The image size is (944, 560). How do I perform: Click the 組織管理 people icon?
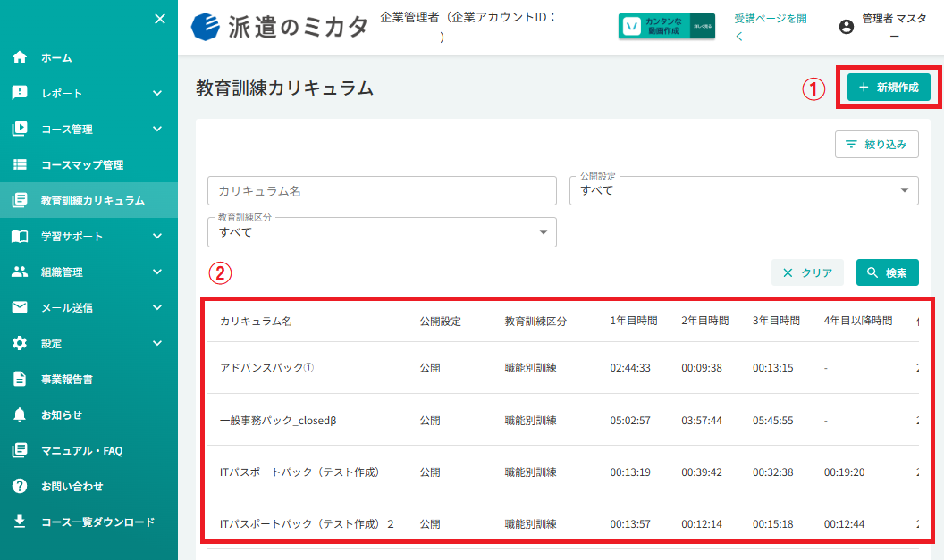[20, 272]
